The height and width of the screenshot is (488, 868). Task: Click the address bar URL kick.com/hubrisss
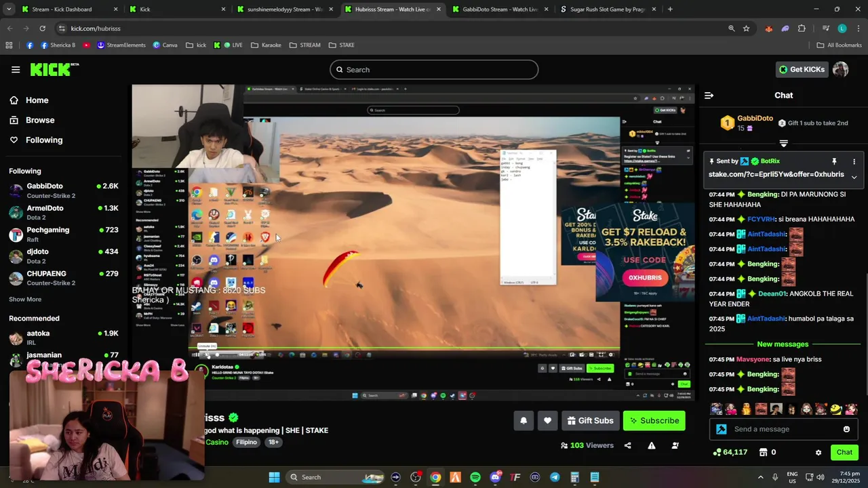(96, 28)
